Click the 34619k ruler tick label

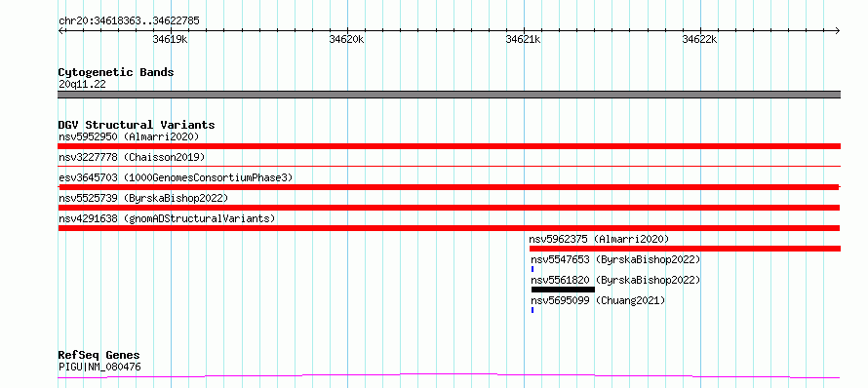pos(170,39)
